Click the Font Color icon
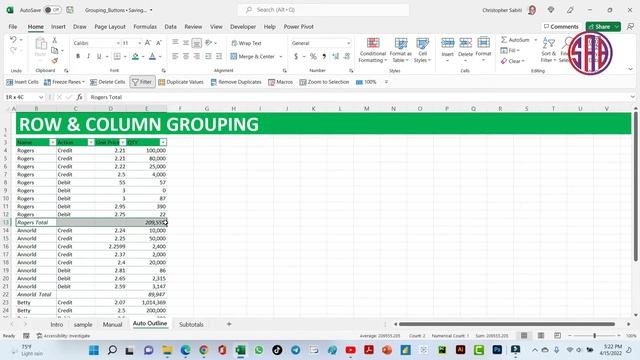The image size is (640, 360). (152, 56)
